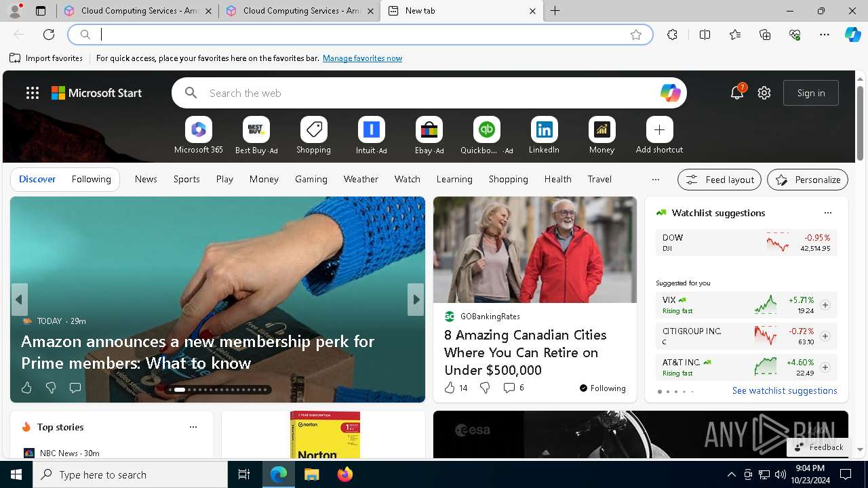Screen dimensions: 868x488
Task: Switch to the Discover tab
Action: [37, 179]
